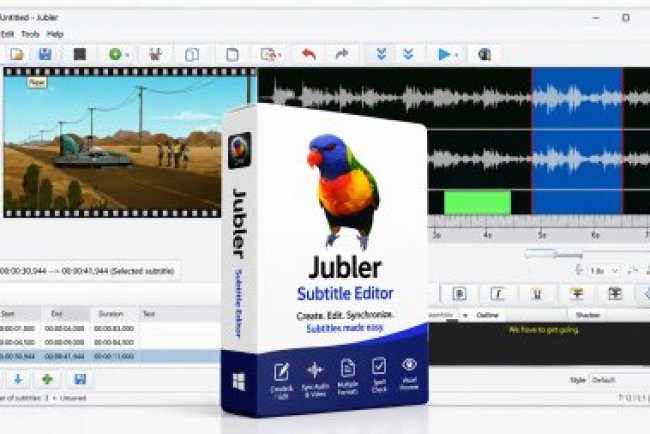Sort by the Duration column header
The height and width of the screenshot is (434, 650).
114,314
